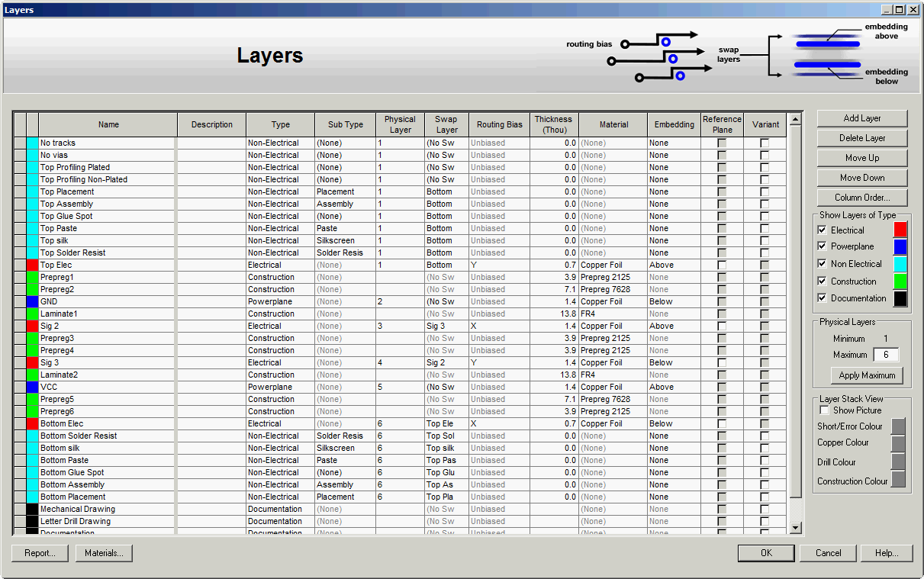Open the Copper Colour picker
924x579 pixels.
(898, 443)
